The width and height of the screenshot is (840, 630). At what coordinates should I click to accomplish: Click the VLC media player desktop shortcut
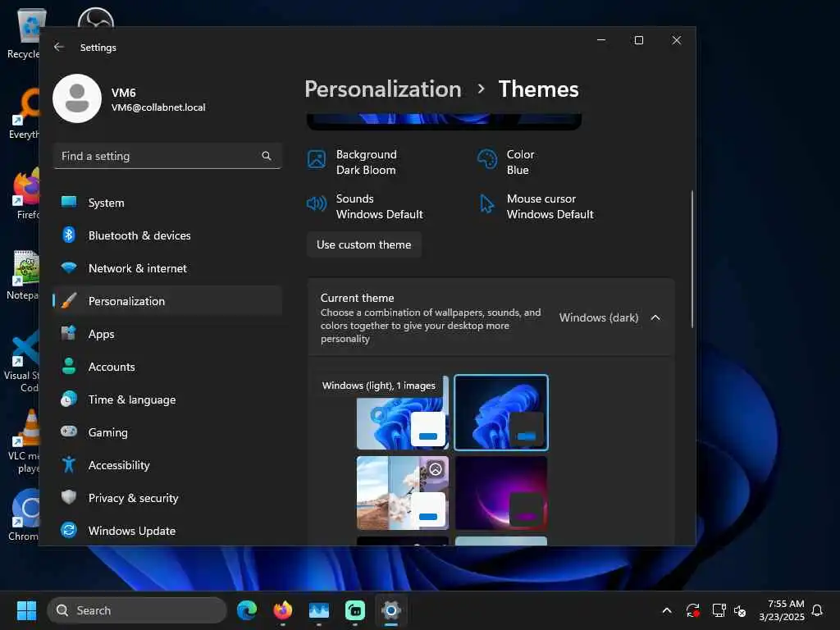[x=24, y=441]
